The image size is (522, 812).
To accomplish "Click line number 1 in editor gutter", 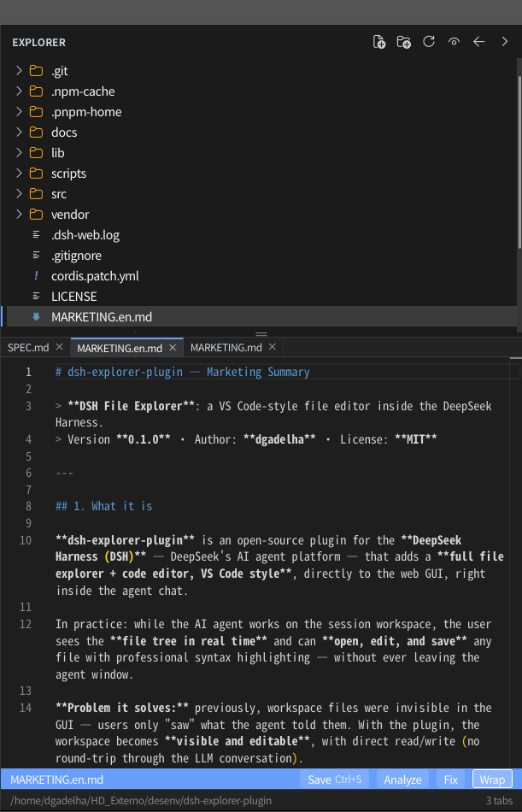I will (28, 372).
